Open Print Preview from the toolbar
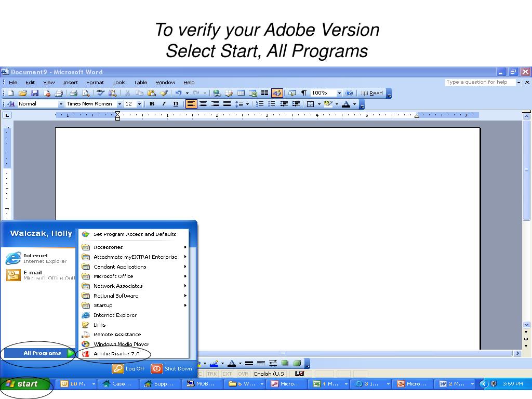The width and height of the screenshot is (532, 399). tap(86, 93)
